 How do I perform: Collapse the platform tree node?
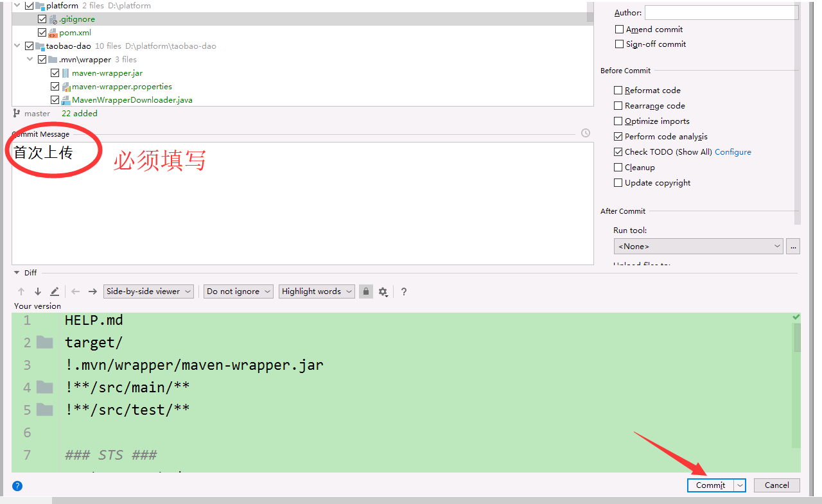[x=17, y=6]
